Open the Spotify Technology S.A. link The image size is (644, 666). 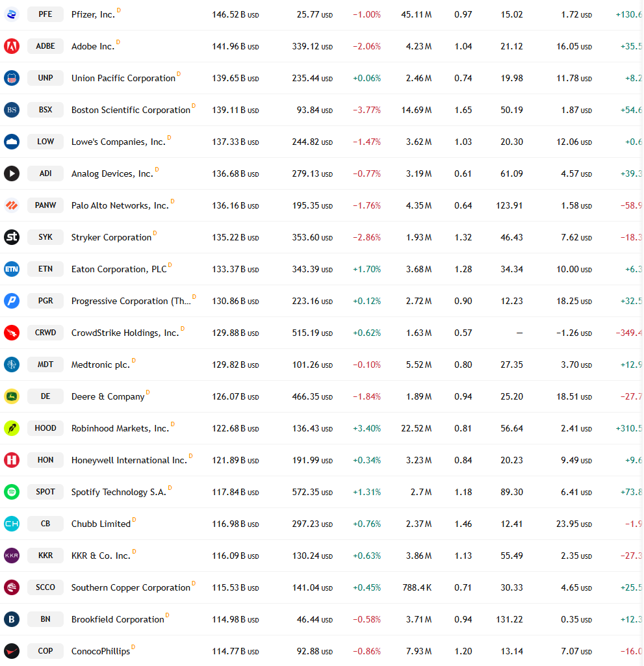118,493
